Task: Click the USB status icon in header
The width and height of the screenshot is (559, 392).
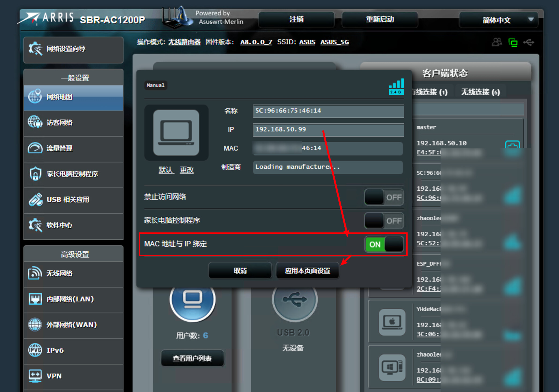Action: click(x=529, y=42)
